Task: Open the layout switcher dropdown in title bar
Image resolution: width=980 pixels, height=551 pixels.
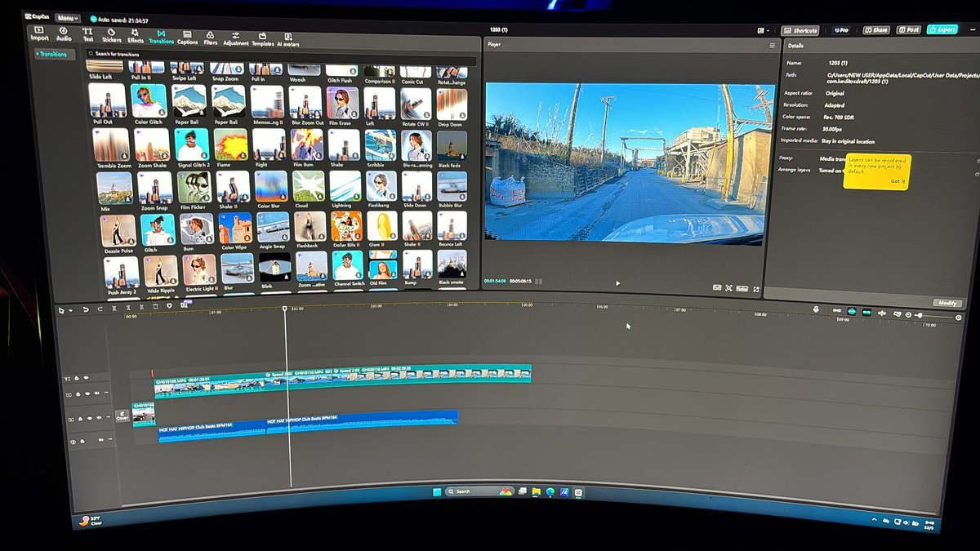Action: (763, 30)
